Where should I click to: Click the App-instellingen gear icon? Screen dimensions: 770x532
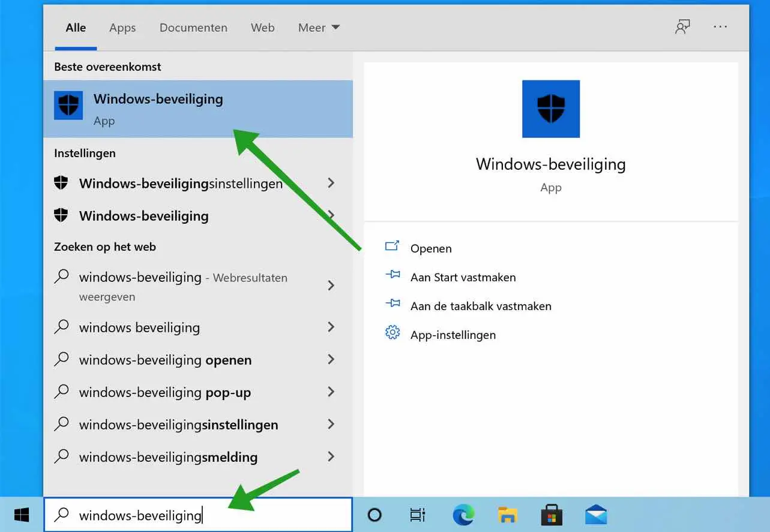click(x=393, y=332)
